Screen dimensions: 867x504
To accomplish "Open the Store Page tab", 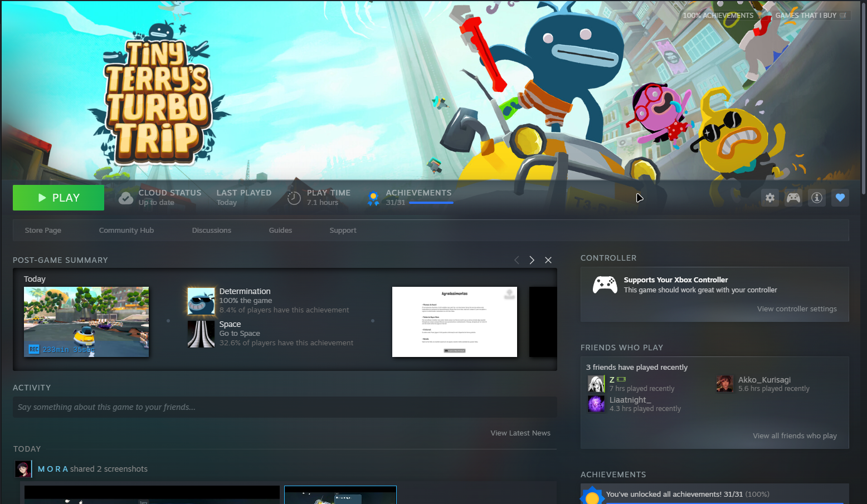I will (x=43, y=231).
